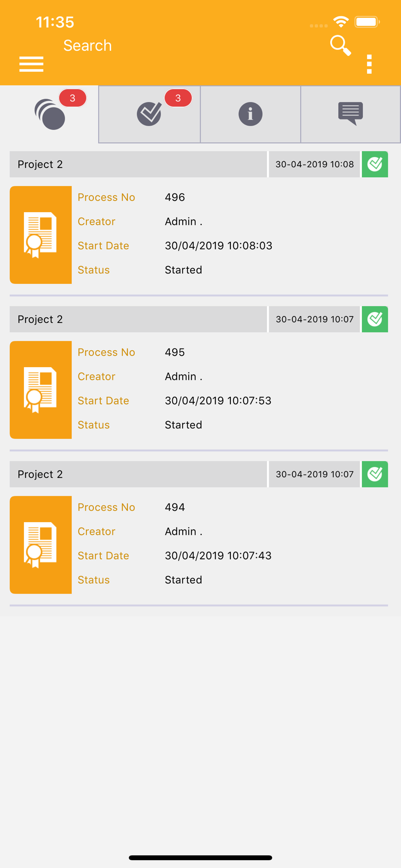Tap the red badge on the approvals tab

178,98
